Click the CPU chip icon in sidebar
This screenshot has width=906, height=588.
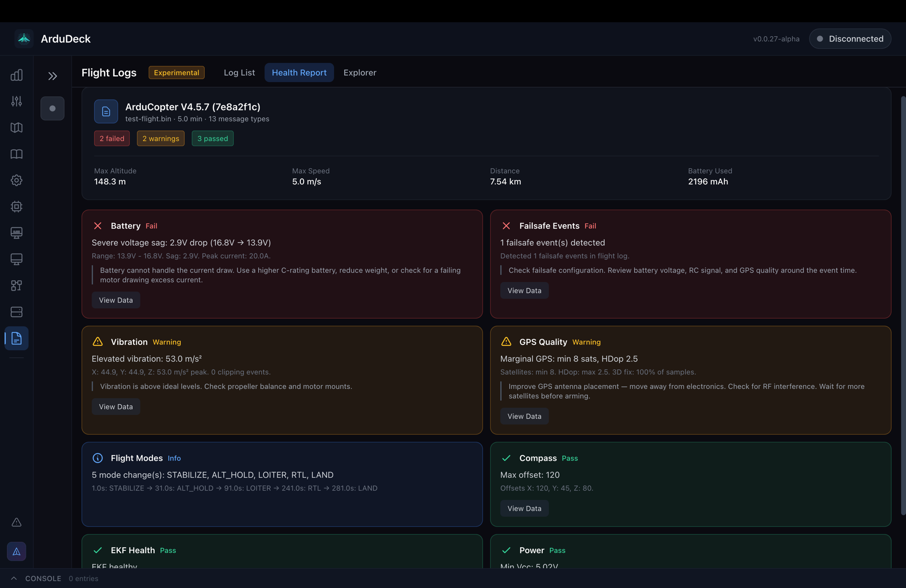click(17, 206)
